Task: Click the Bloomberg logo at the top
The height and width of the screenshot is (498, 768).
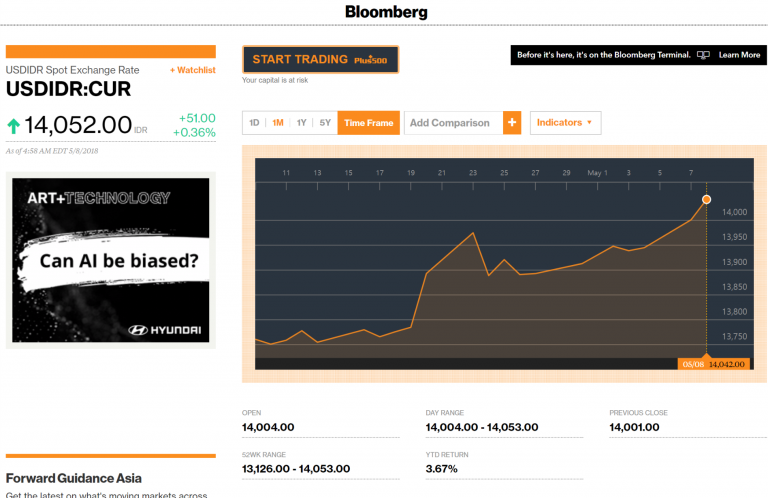Action: coord(386,13)
